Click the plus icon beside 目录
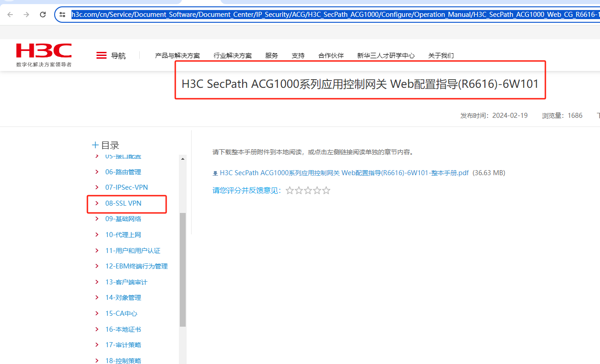Image resolution: width=600 pixels, height=364 pixels. pos(95,145)
